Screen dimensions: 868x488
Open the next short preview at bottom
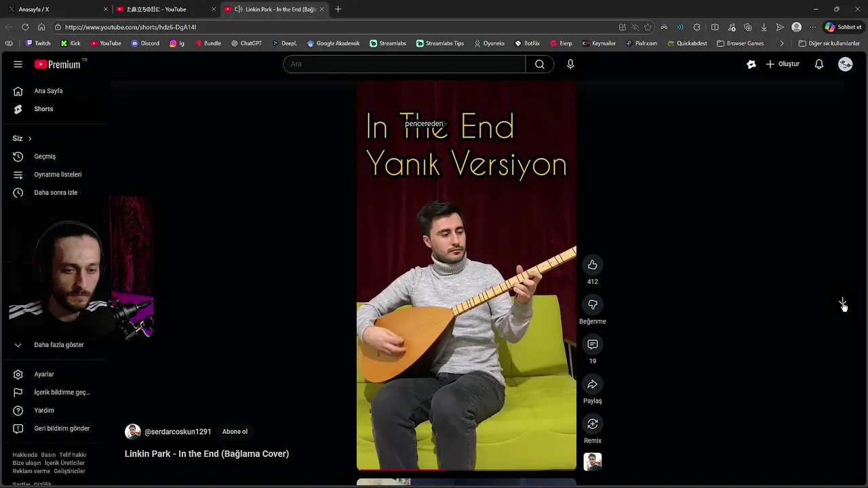click(467, 483)
